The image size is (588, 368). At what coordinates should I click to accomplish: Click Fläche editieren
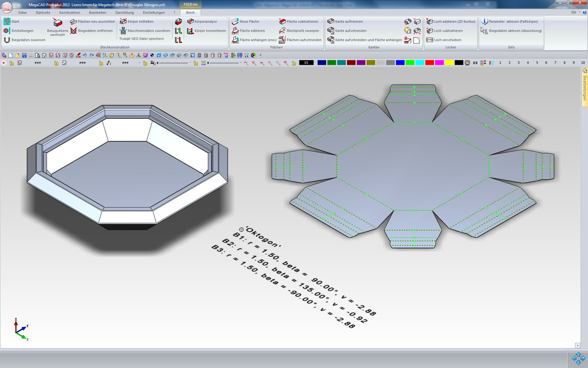coord(248,30)
